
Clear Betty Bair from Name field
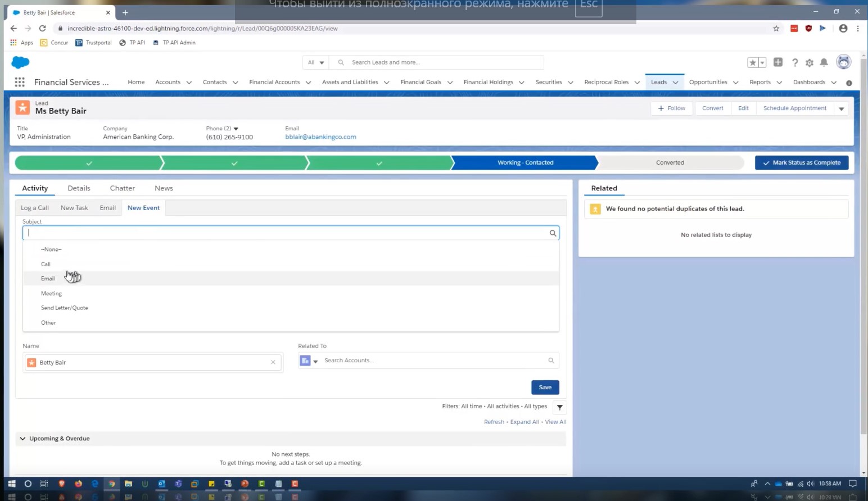(273, 362)
